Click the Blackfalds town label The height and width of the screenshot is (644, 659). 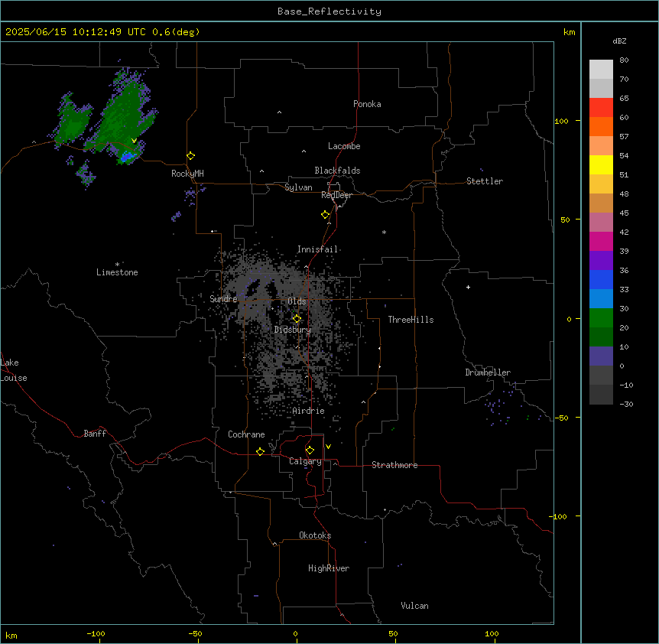[x=337, y=171]
